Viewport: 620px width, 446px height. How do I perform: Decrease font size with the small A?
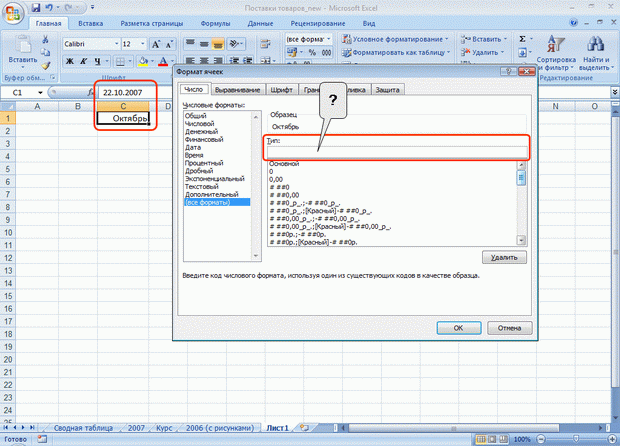169,44
